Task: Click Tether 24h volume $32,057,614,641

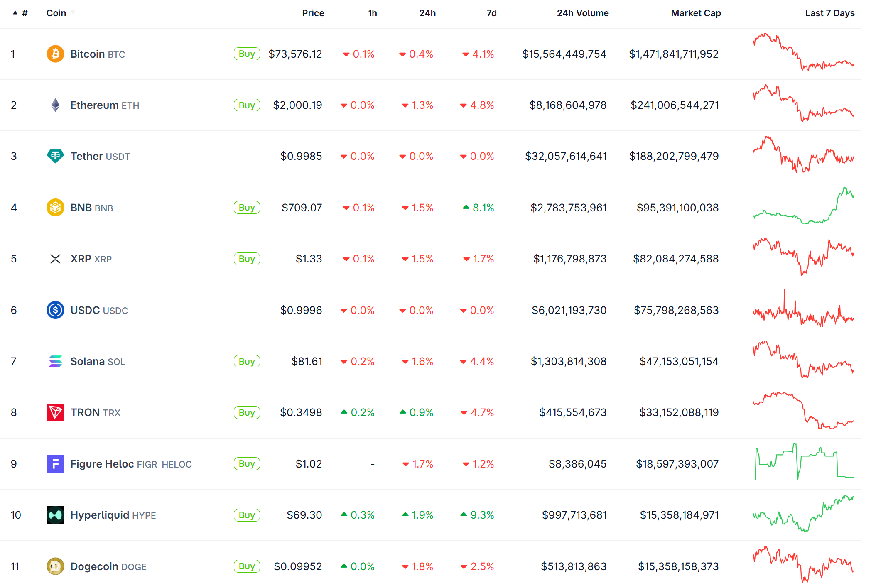Action: pyautogui.click(x=566, y=156)
